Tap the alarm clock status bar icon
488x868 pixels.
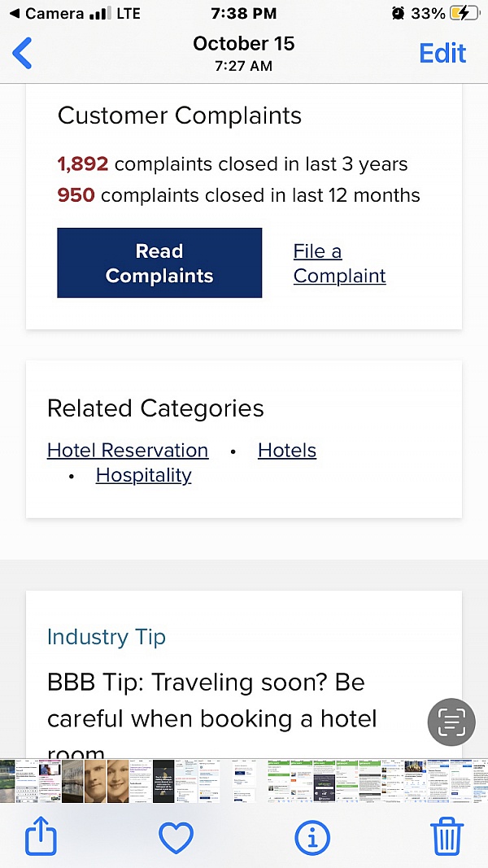[397, 13]
